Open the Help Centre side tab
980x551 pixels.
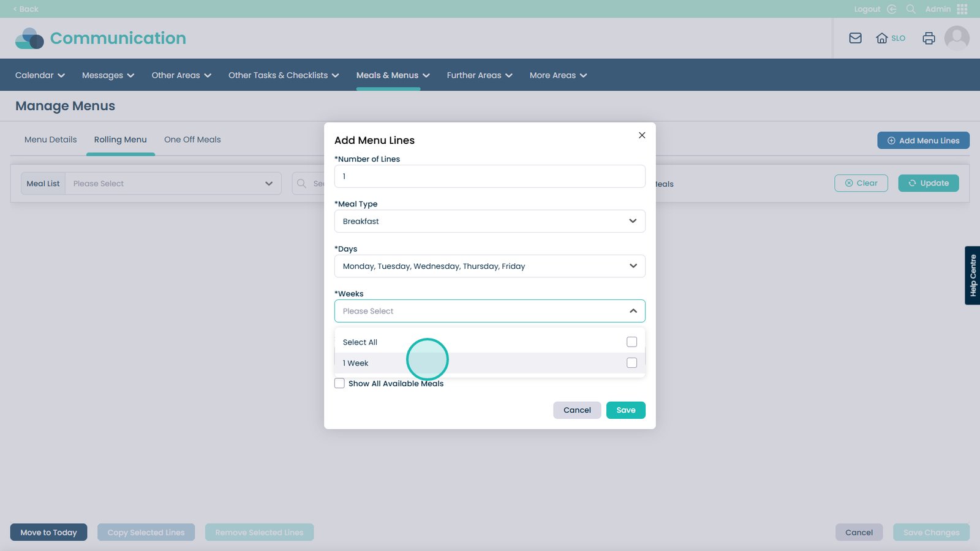[972, 275]
